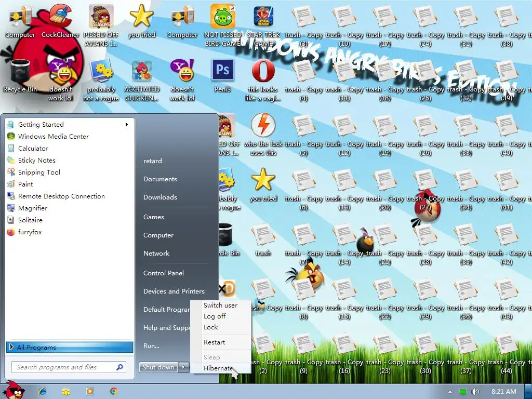Open Sticky Notes from Start menu
532x399 pixels.
tap(70, 160)
